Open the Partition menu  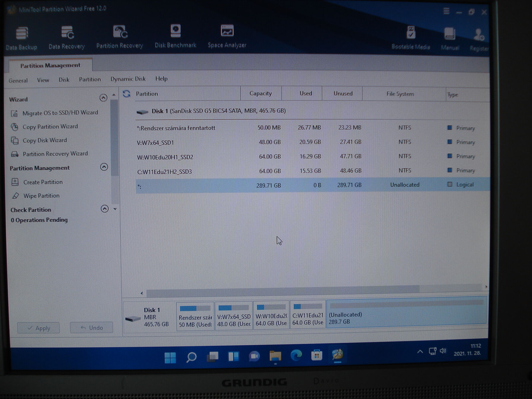(90, 79)
